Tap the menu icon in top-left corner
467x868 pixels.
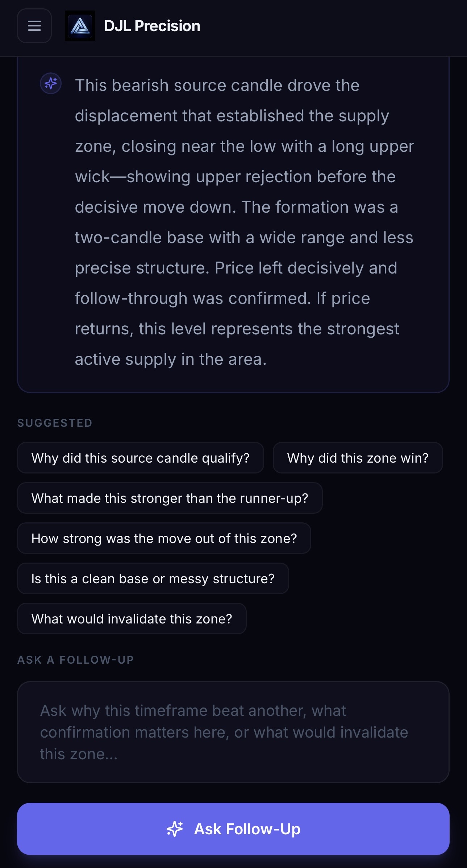point(34,26)
